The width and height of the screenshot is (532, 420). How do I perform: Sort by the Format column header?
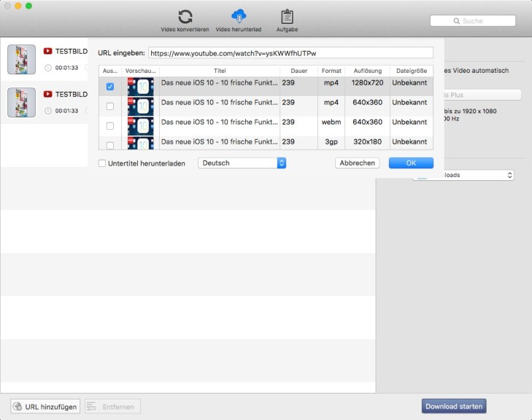click(x=331, y=71)
